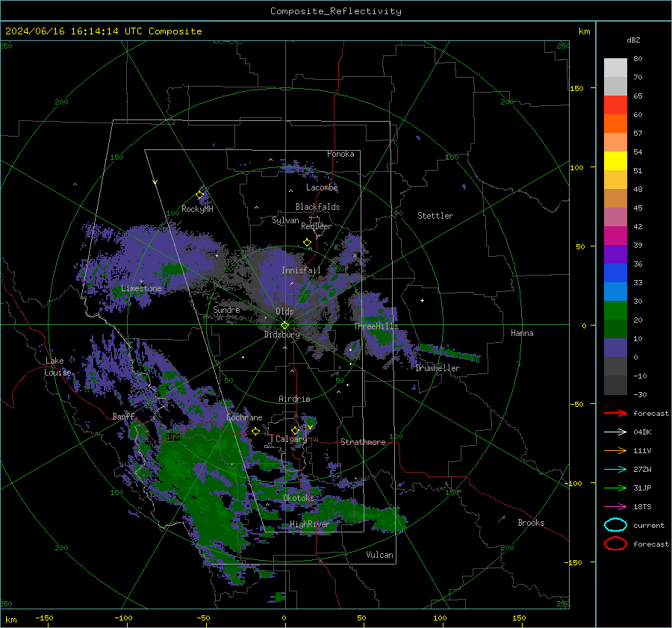Click the yellow diamond marker south of Cochrane

(x=255, y=431)
